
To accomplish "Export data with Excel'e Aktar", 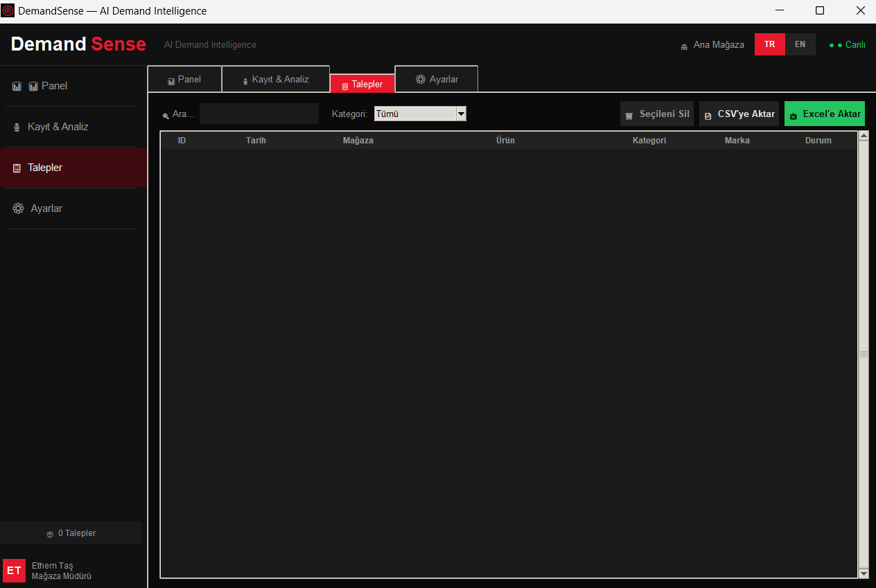I will click(825, 113).
